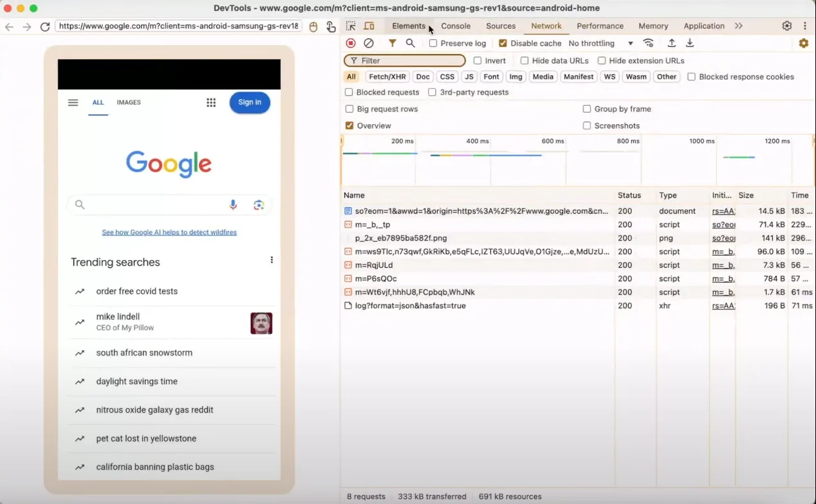Go back with the left arrow

(x=9, y=26)
